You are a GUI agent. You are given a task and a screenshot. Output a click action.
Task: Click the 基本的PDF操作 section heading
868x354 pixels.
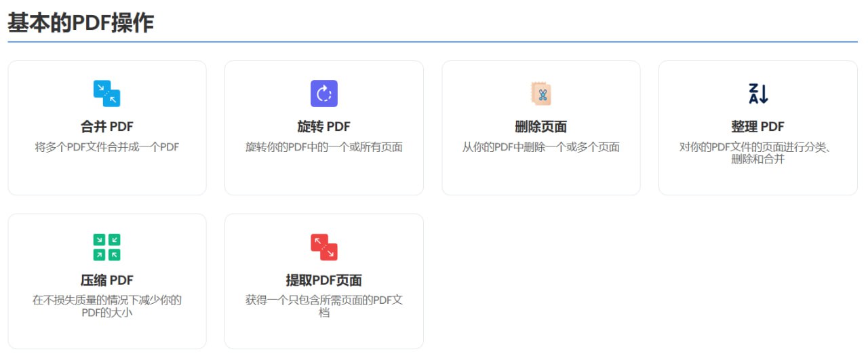point(81,23)
